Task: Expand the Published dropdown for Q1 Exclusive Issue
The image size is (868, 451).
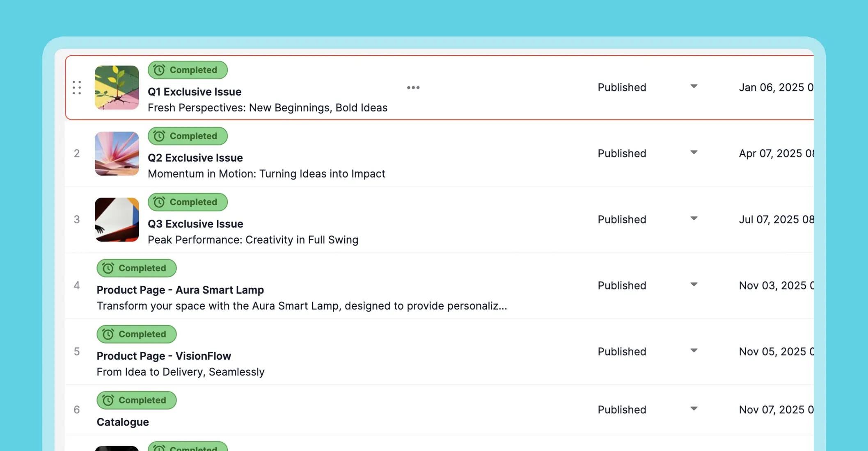Action: (694, 87)
